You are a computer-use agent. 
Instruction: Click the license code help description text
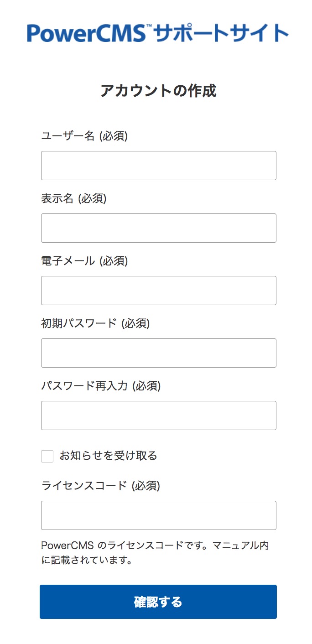155,553
